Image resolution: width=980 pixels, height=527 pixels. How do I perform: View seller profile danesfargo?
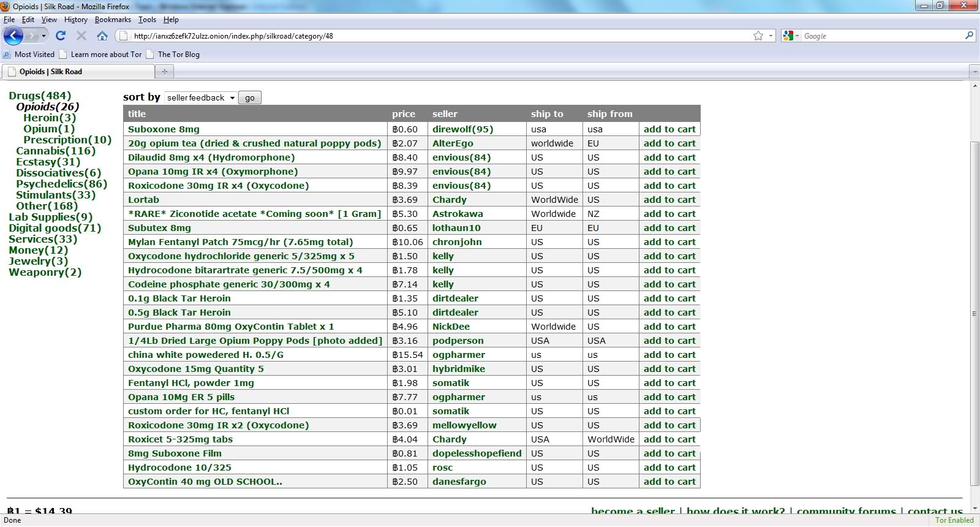pos(459,482)
